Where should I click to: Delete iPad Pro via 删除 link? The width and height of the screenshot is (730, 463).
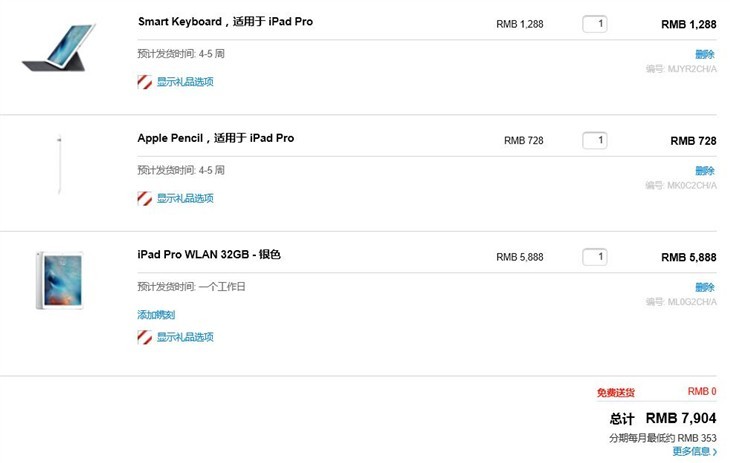(705, 287)
